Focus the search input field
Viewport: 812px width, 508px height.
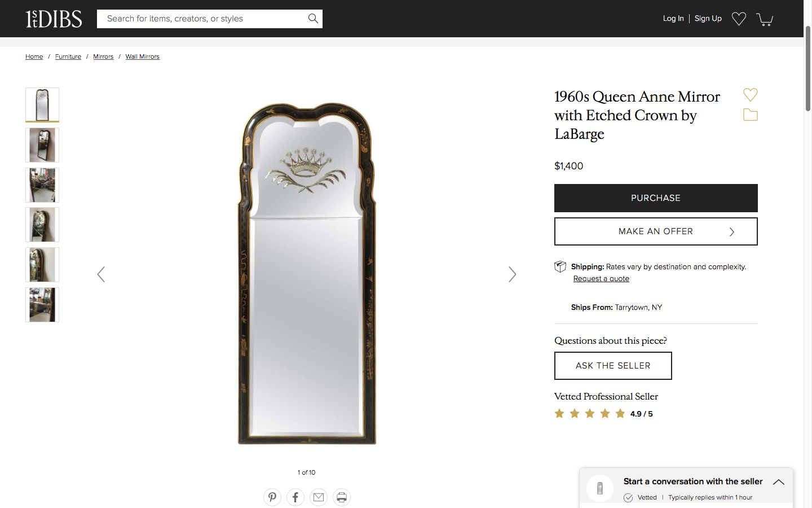203,19
